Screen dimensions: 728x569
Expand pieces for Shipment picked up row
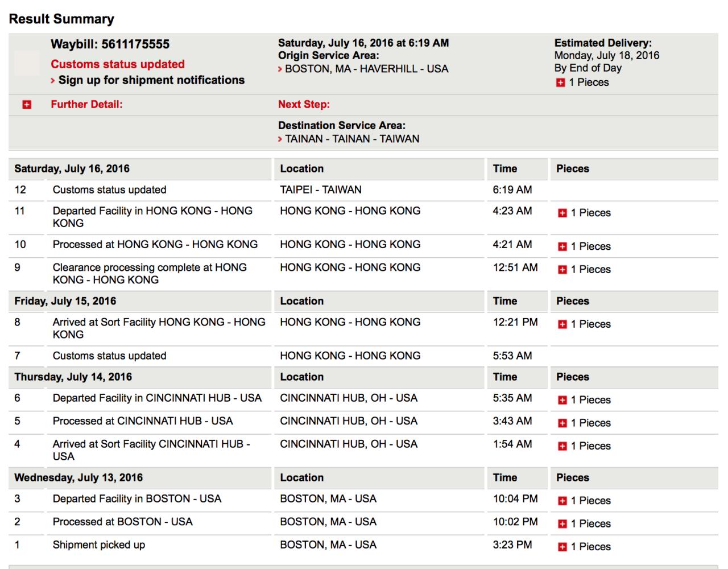pyautogui.click(x=562, y=547)
